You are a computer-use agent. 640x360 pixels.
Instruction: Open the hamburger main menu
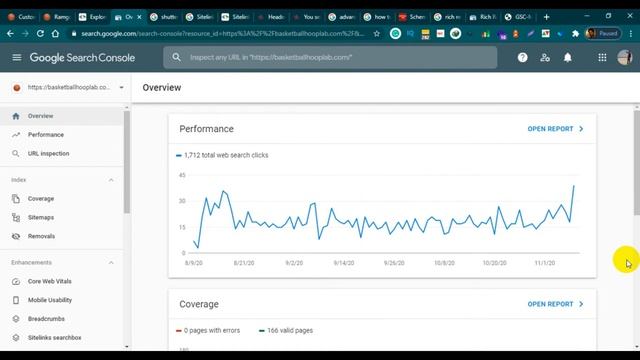click(x=17, y=58)
